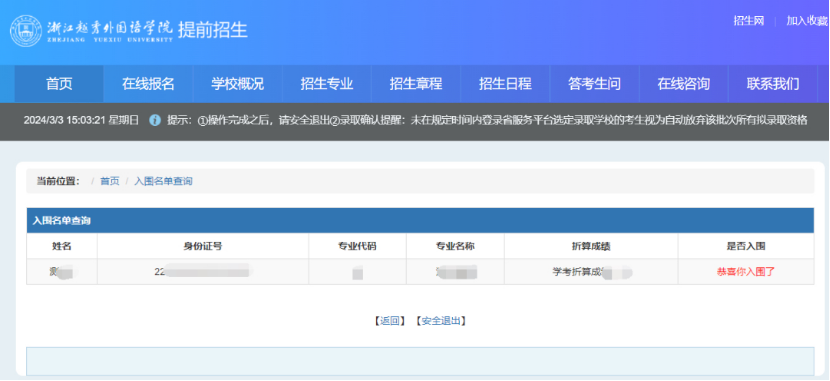Go to 学校概况 in the nav bar
The height and width of the screenshot is (381, 830).
(x=238, y=84)
